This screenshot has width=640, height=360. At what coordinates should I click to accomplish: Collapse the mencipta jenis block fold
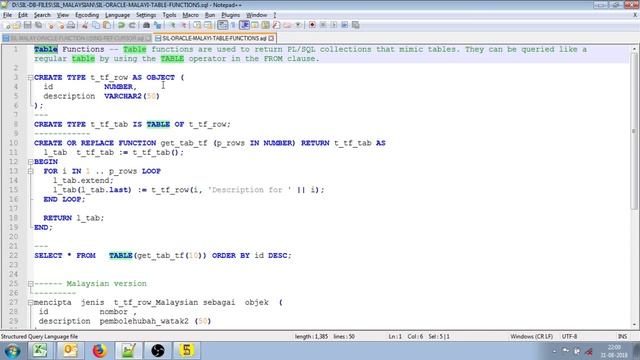pos(30,303)
